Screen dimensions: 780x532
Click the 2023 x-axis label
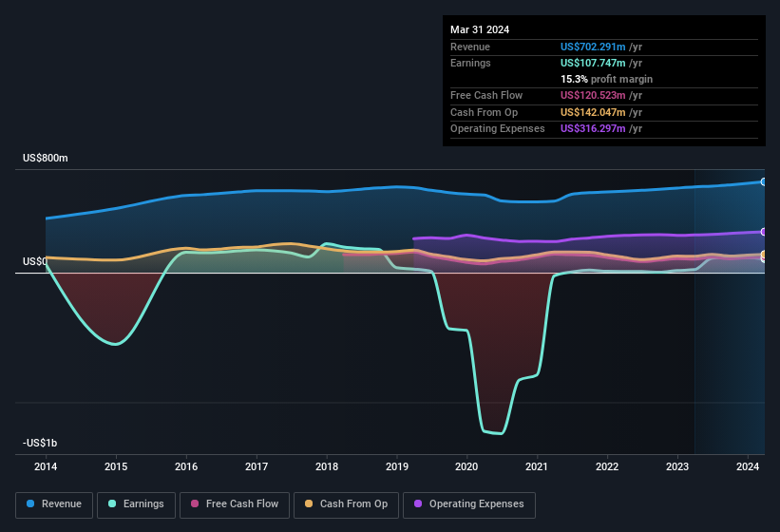(677, 466)
